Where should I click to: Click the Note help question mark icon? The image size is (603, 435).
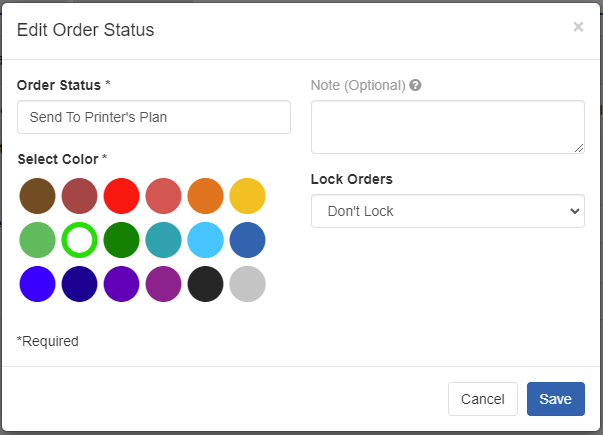click(415, 85)
